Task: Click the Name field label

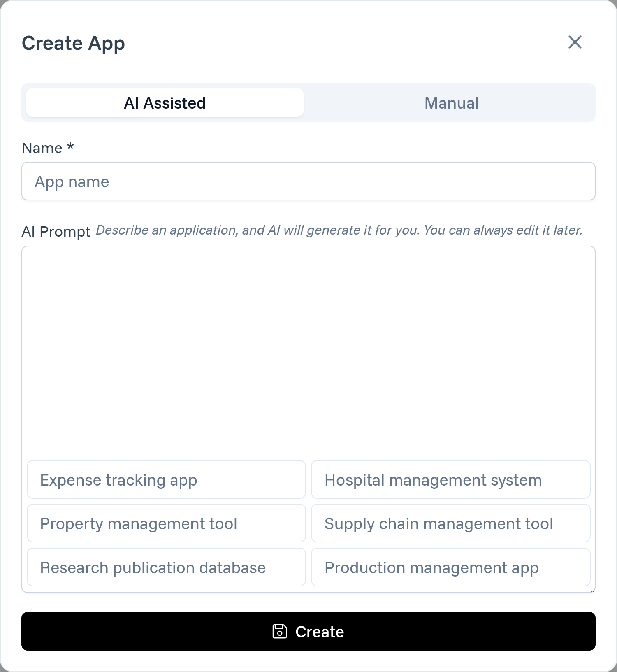Action: 42,148
